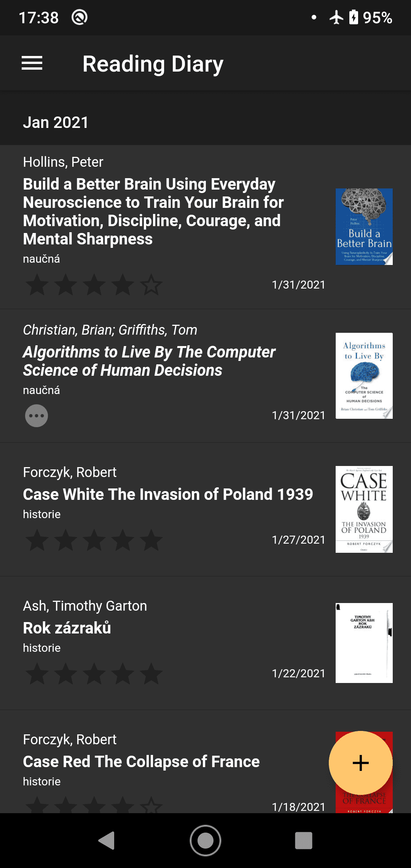Tap the yellow add book button
The height and width of the screenshot is (868, 411).
(x=360, y=763)
